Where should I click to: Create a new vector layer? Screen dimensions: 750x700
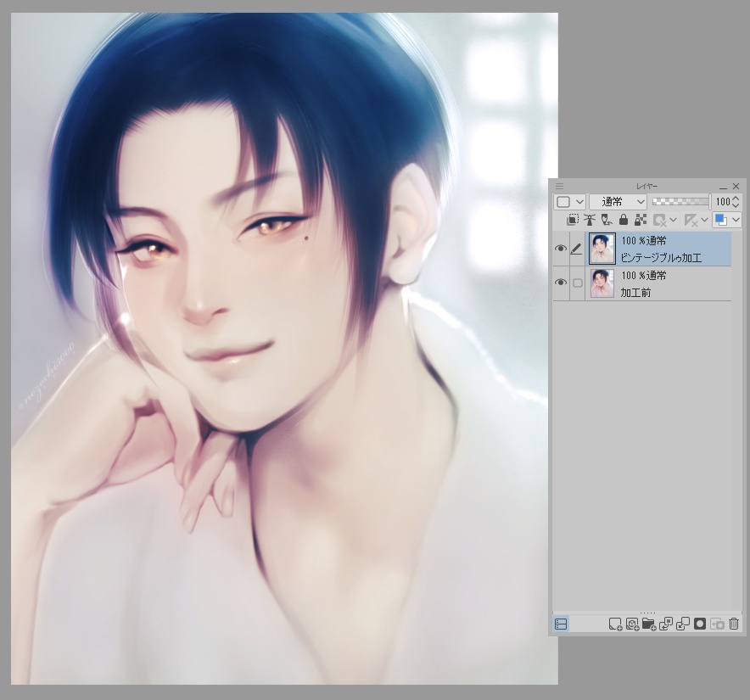(632, 624)
